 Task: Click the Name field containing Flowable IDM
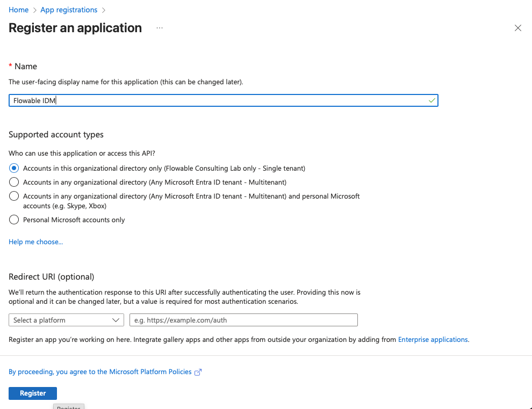pos(215,100)
